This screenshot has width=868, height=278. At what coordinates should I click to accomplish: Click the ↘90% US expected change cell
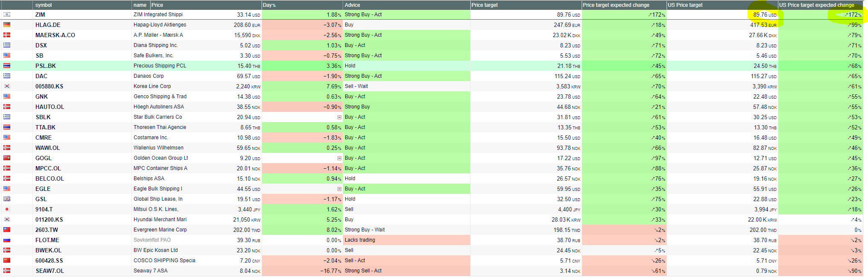point(820,271)
